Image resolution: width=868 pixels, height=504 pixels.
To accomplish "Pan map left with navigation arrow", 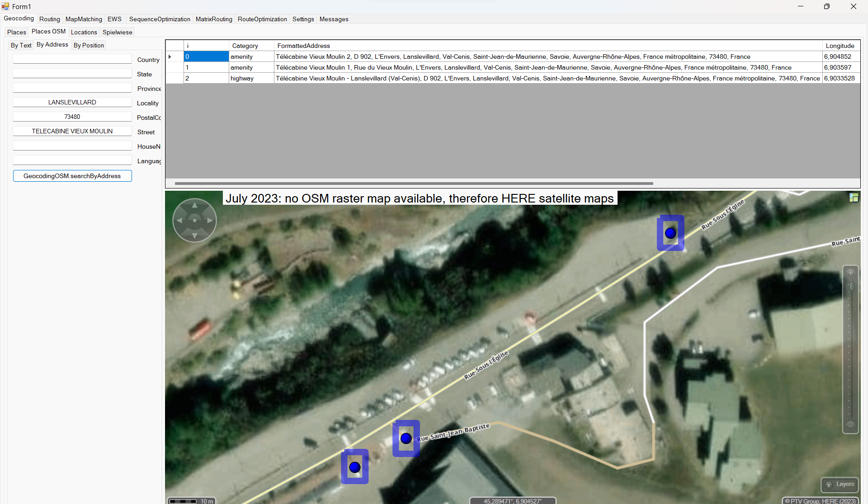I will [x=179, y=221].
